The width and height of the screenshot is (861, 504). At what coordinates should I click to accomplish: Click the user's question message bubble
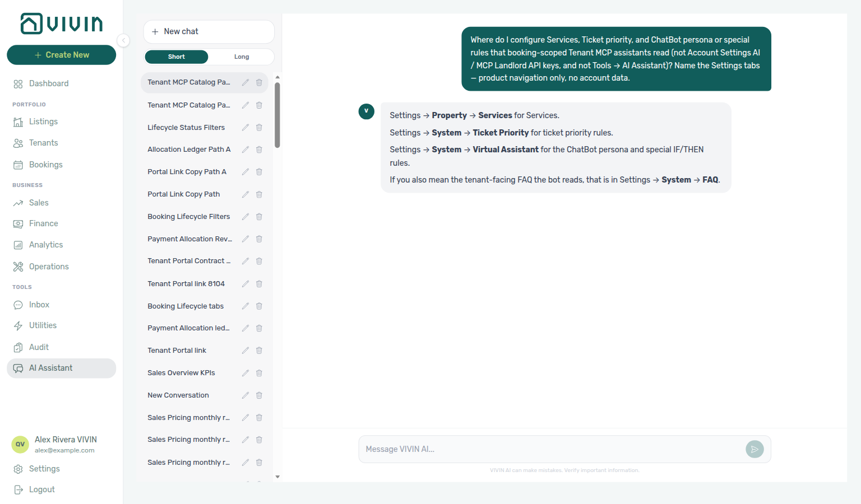tap(616, 59)
